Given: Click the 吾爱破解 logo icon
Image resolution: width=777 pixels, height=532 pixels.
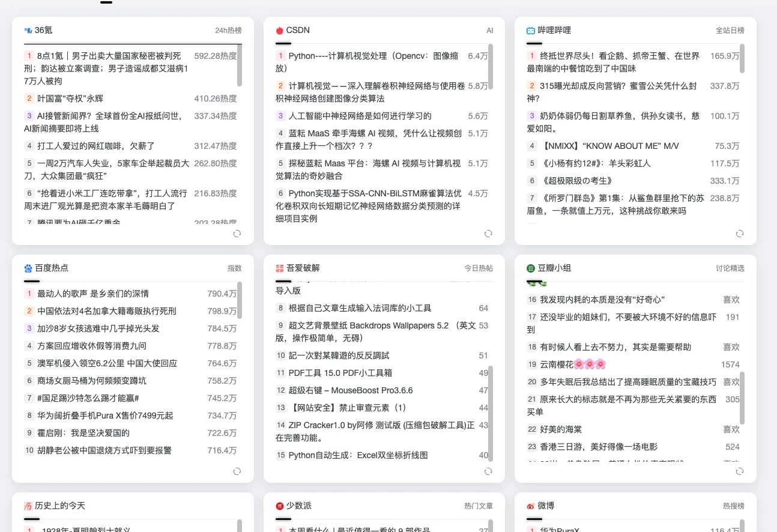Looking at the screenshot, I should click(279, 268).
